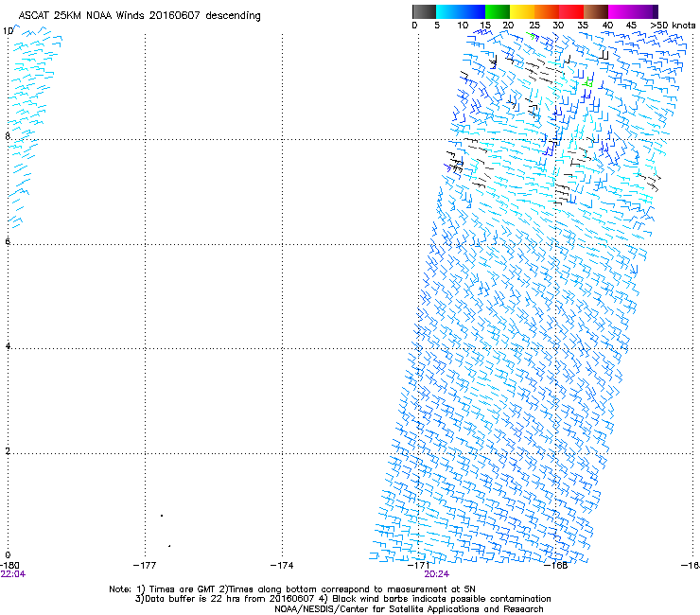This screenshot has height=615, width=700.
Task: Click the '40' label under the color bar
Action: (x=607, y=26)
